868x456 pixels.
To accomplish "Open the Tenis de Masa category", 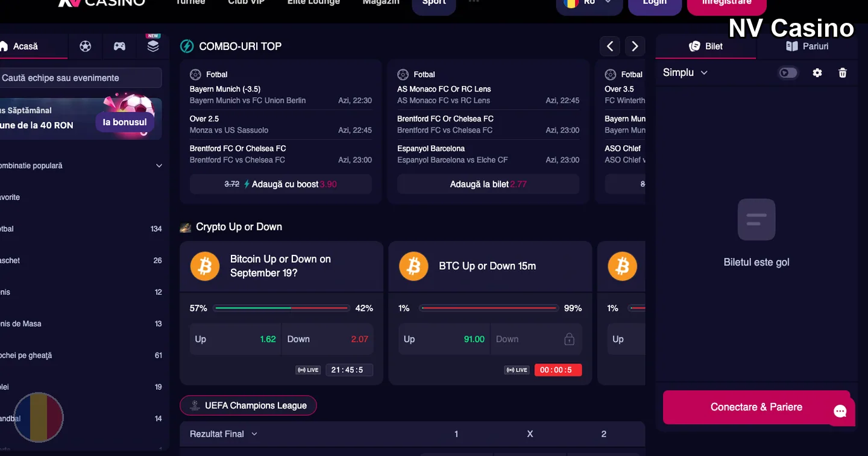I will 81,323.
